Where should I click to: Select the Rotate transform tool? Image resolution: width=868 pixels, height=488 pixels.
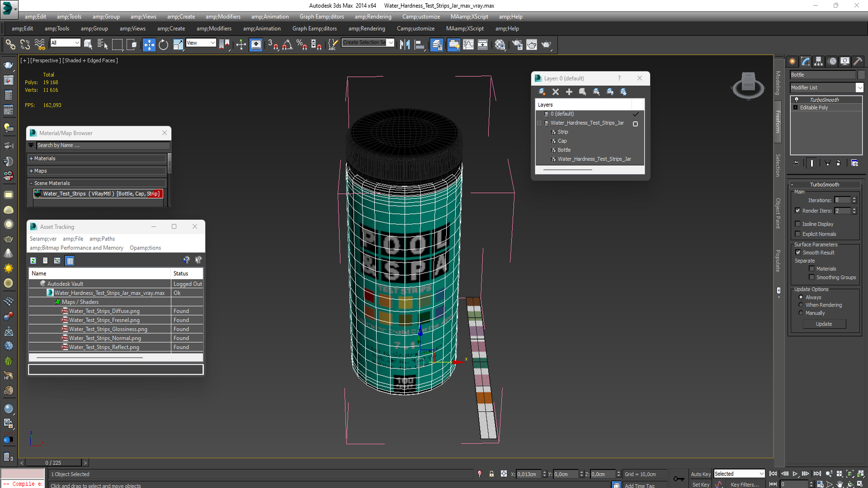point(163,45)
